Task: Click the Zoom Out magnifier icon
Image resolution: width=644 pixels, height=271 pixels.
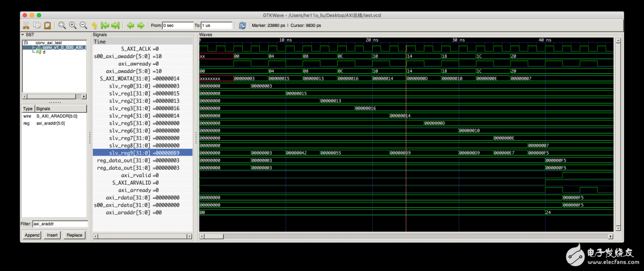Action: 83,25
